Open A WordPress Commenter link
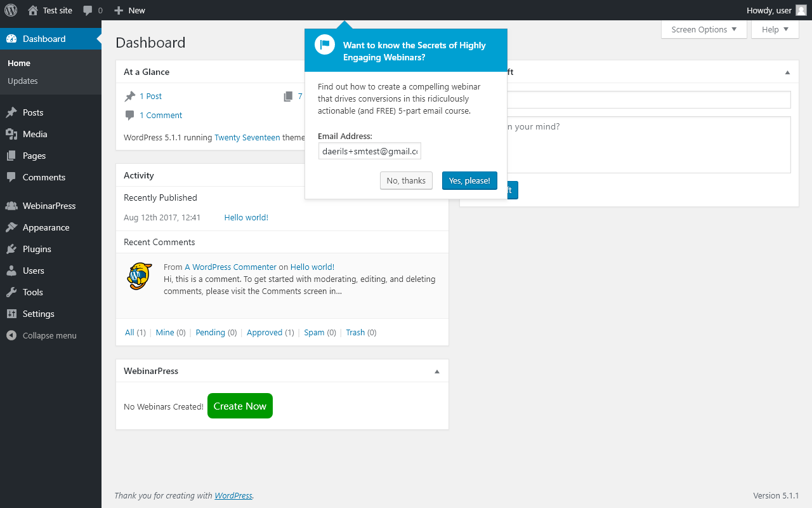812x508 pixels. point(231,267)
